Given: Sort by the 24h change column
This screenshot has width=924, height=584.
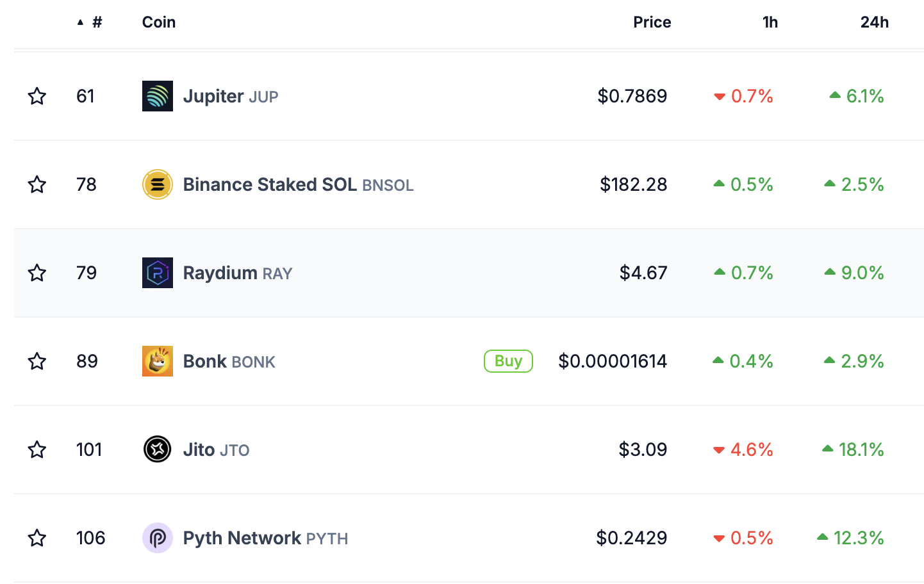Looking at the screenshot, I should [x=874, y=22].
